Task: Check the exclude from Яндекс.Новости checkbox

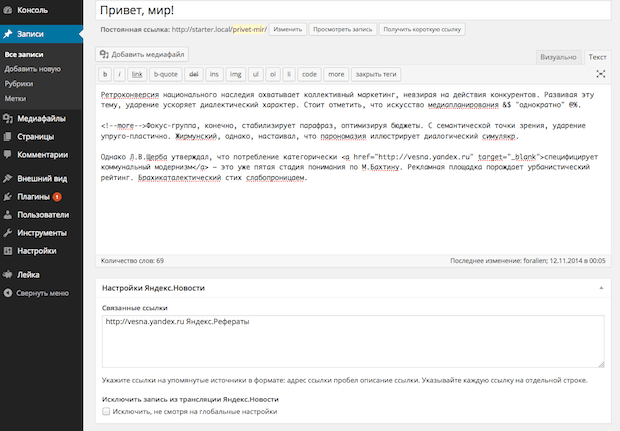Action: [x=106, y=411]
